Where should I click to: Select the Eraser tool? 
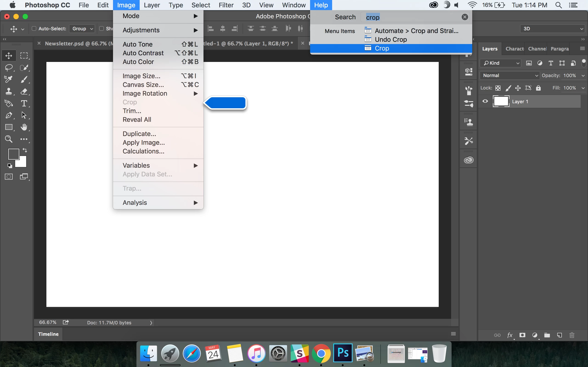click(x=24, y=92)
